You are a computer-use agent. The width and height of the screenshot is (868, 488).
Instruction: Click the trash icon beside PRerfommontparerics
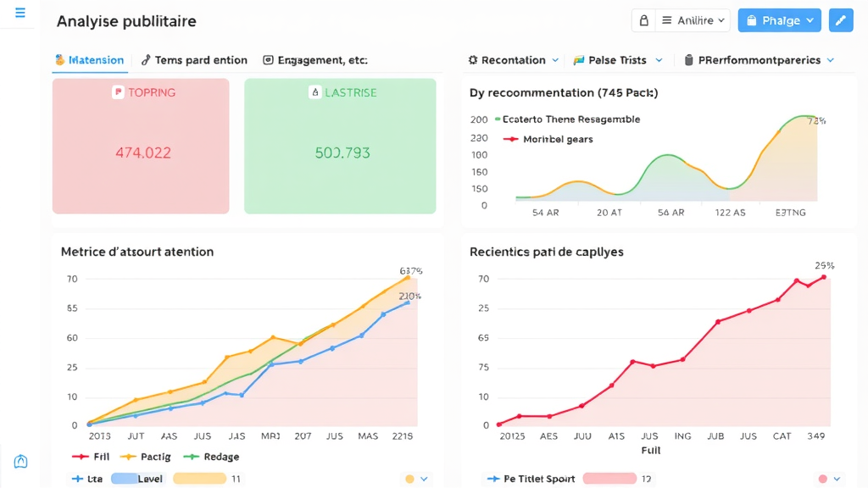coord(688,60)
